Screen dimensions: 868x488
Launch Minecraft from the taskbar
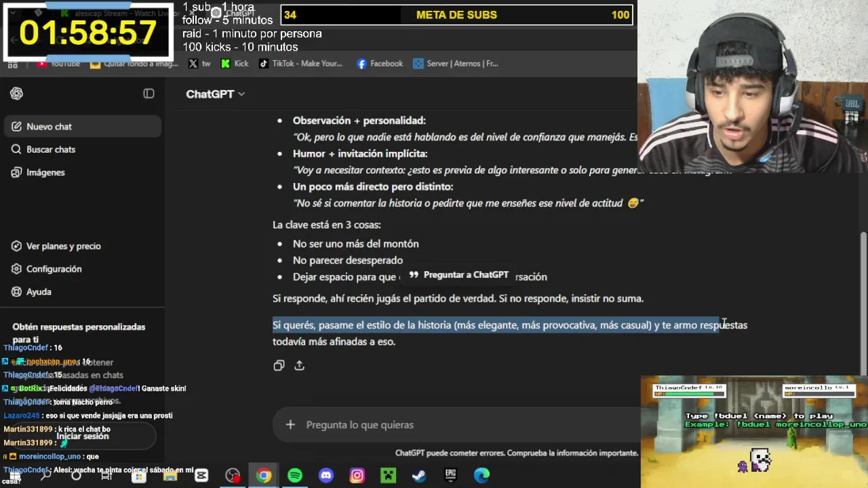tap(388, 476)
